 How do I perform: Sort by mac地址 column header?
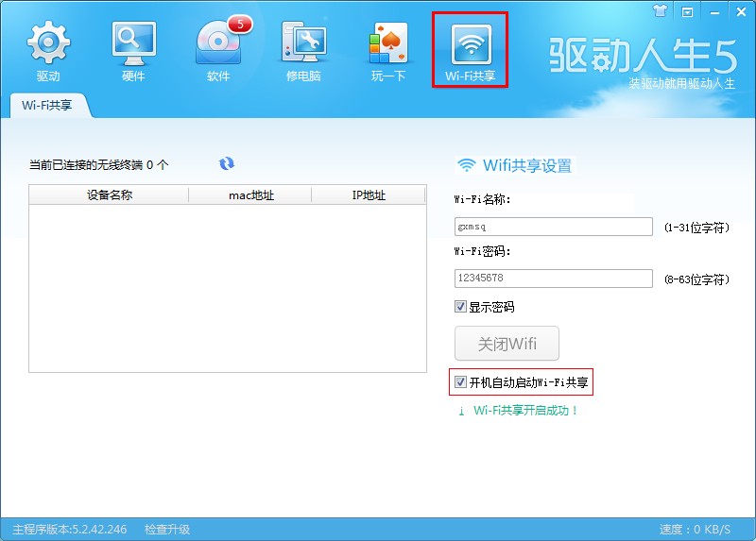[x=250, y=194]
